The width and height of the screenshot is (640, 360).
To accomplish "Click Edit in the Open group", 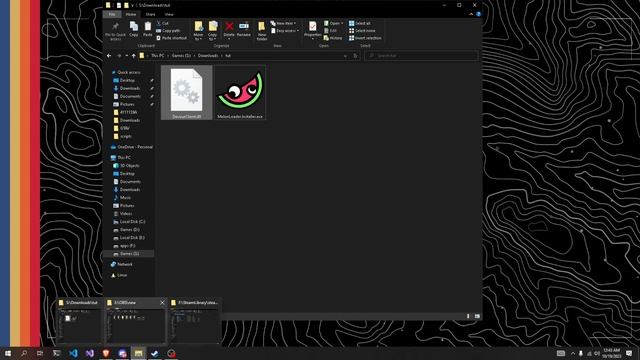I will [x=331, y=31].
